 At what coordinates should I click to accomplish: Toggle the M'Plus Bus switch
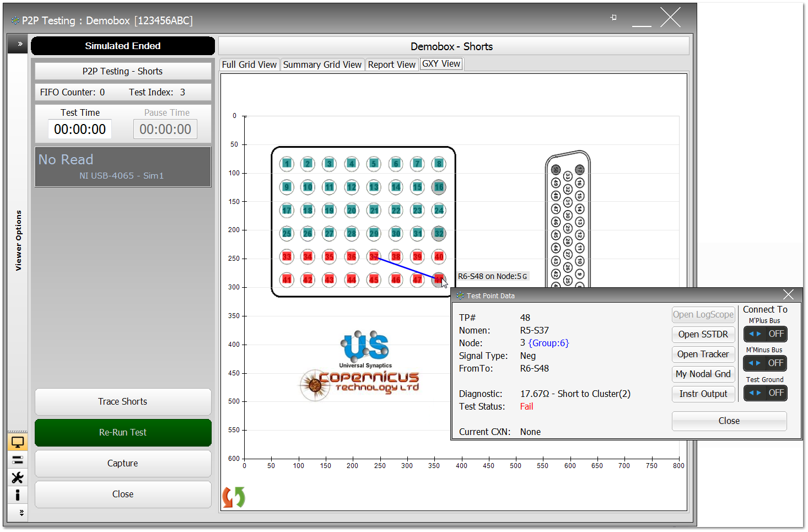coord(765,334)
